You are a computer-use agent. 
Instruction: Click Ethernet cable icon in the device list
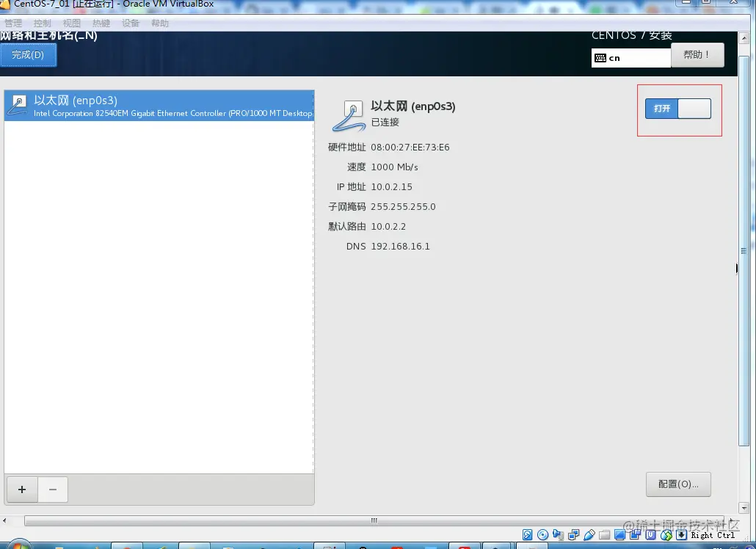(18, 105)
